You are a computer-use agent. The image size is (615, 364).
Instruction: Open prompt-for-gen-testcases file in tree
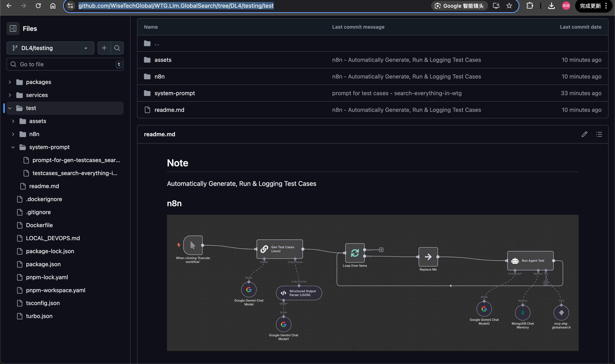coord(76,160)
